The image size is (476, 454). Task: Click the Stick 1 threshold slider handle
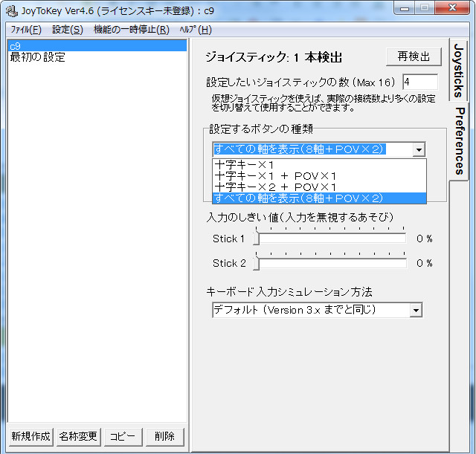(256, 239)
